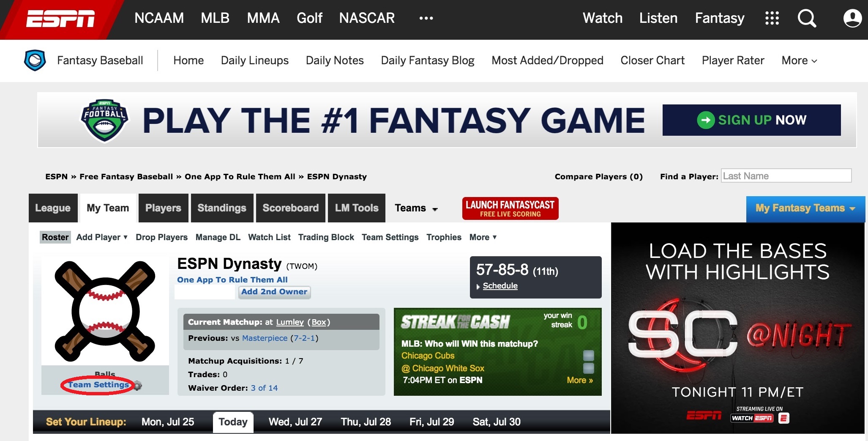This screenshot has height=441, width=868.
Task: Expand the More dropdown in roster submenu
Action: tap(483, 237)
